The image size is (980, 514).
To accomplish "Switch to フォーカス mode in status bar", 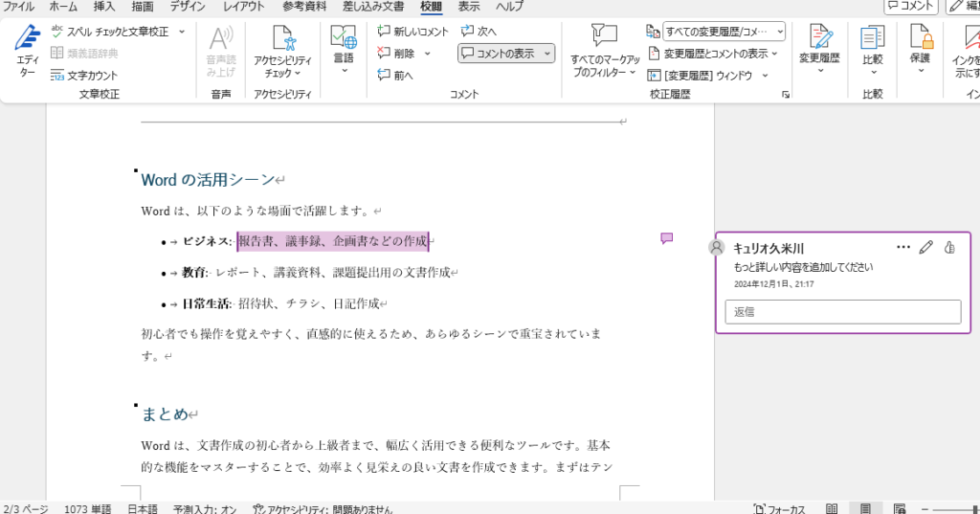I will tap(779, 509).
